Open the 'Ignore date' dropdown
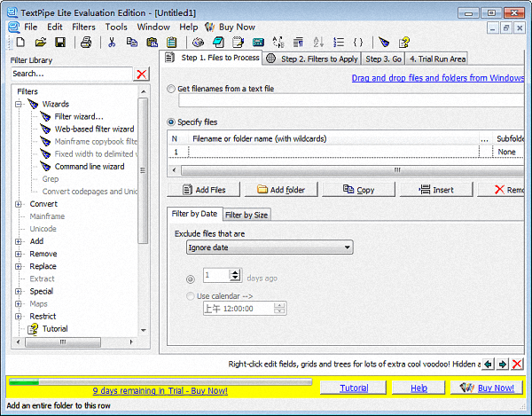The width and height of the screenshot is (532, 416). click(x=264, y=247)
